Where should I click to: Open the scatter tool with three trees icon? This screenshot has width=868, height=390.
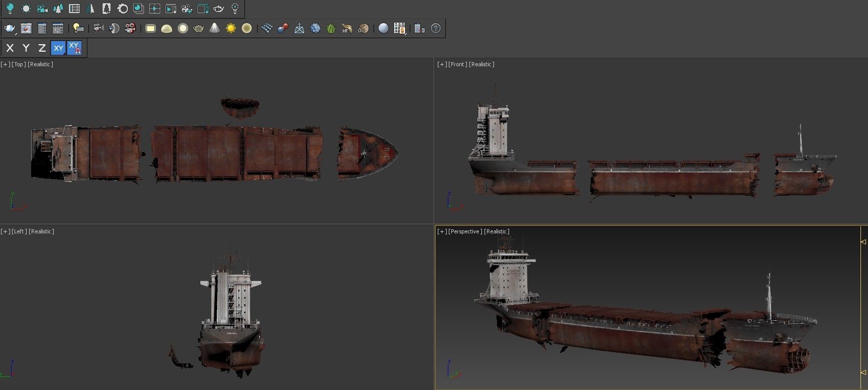tap(58, 9)
